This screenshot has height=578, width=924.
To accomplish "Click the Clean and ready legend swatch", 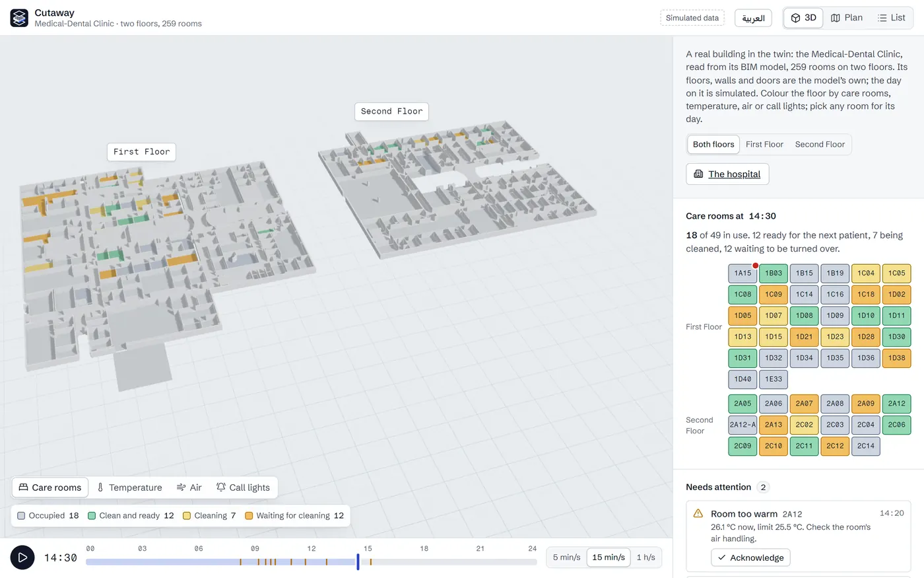I will point(92,516).
